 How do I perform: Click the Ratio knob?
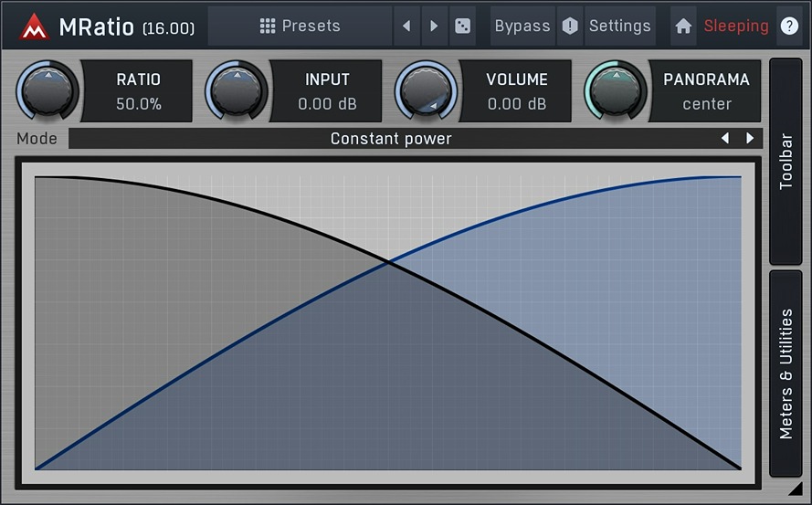tap(47, 90)
